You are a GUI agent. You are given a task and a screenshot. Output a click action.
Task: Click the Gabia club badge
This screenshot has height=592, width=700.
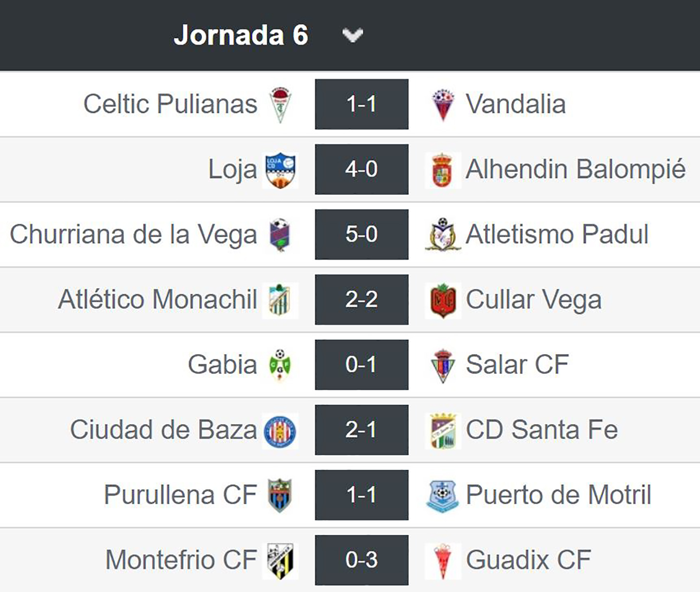[x=280, y=365]
